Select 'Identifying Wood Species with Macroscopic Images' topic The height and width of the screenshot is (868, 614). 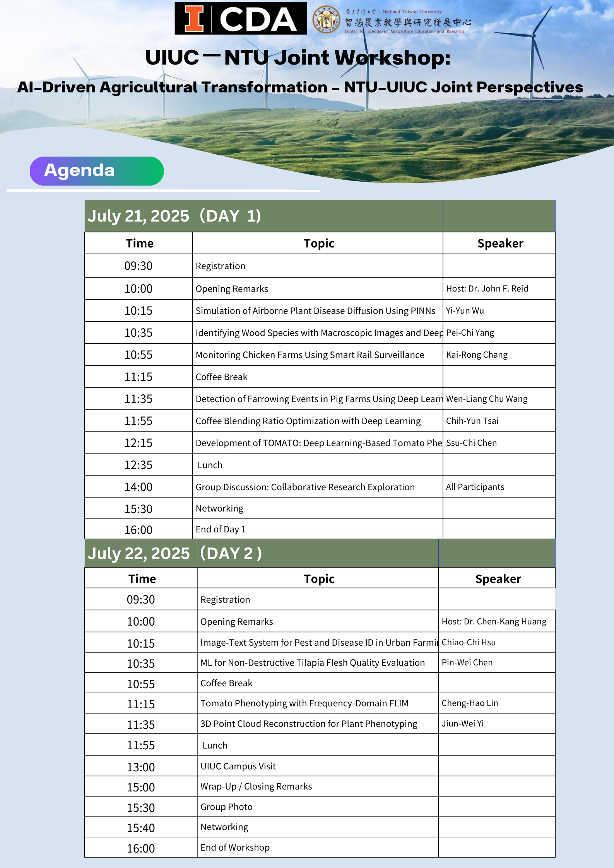319,333
